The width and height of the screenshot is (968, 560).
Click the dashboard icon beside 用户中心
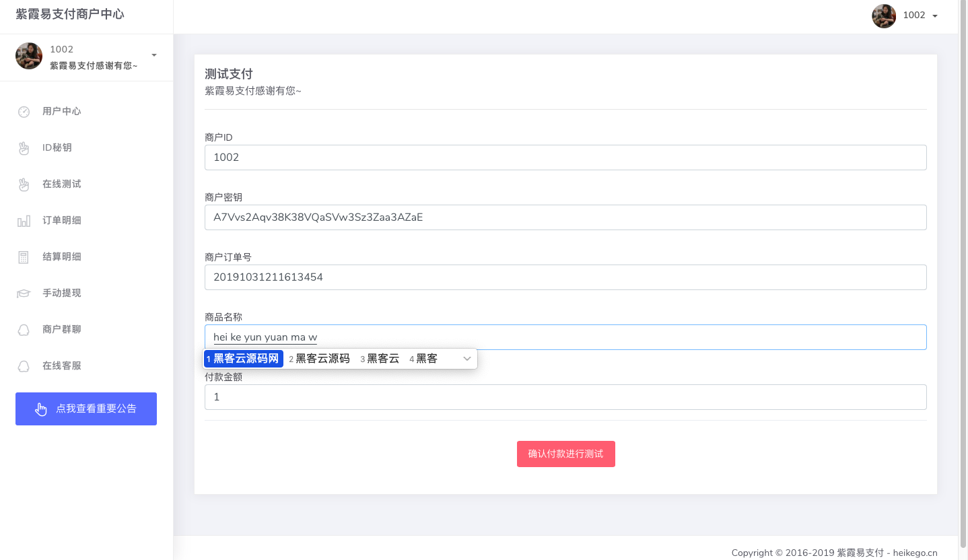pos(24,112)
